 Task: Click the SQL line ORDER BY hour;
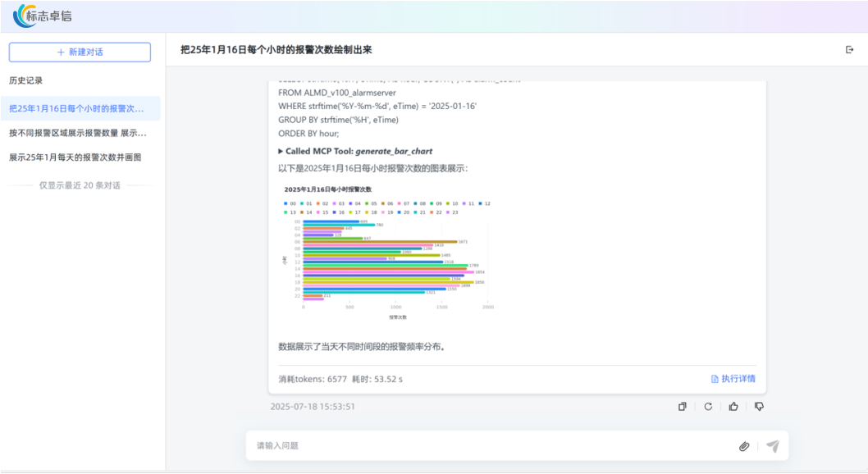point(308,134)
